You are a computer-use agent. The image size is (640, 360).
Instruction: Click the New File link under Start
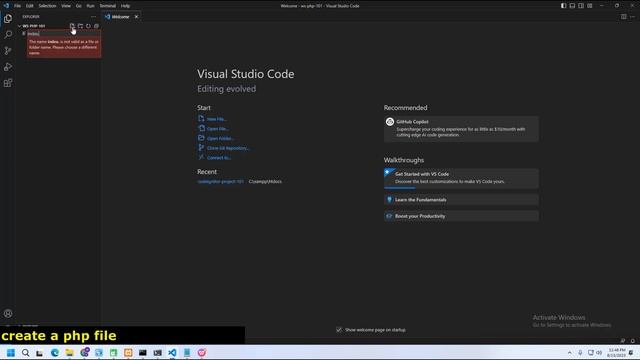tap(217, 119)
